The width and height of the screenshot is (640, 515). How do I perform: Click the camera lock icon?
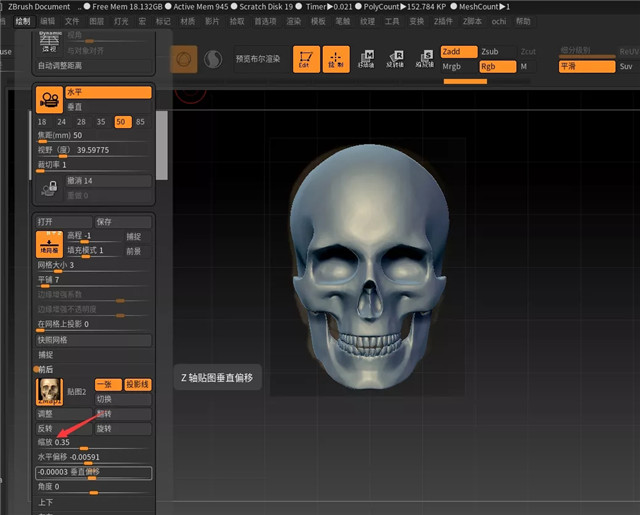49,188
